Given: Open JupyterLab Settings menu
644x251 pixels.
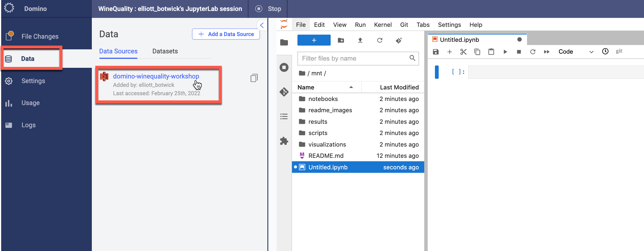Looking at the screenshot, I should [449, 25].
